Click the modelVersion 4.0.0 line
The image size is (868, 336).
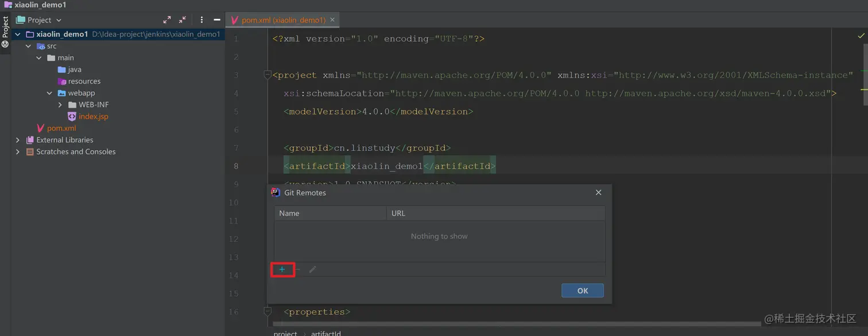378,111
